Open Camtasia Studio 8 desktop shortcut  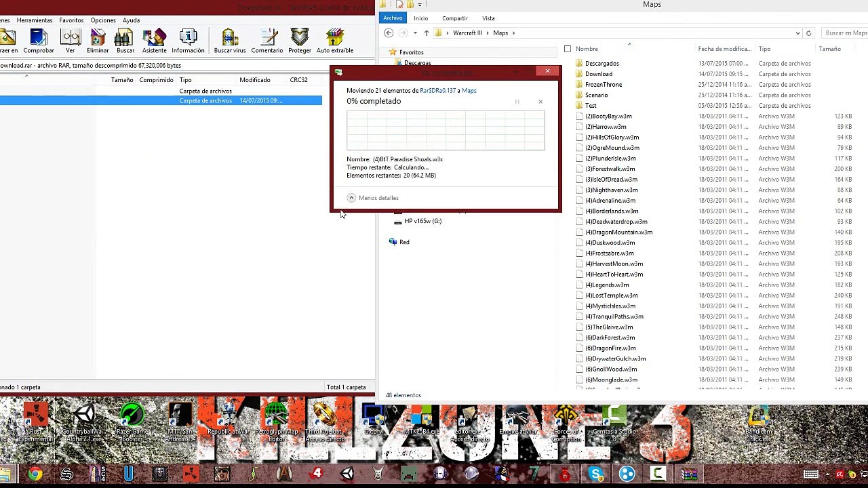(614, 424)
